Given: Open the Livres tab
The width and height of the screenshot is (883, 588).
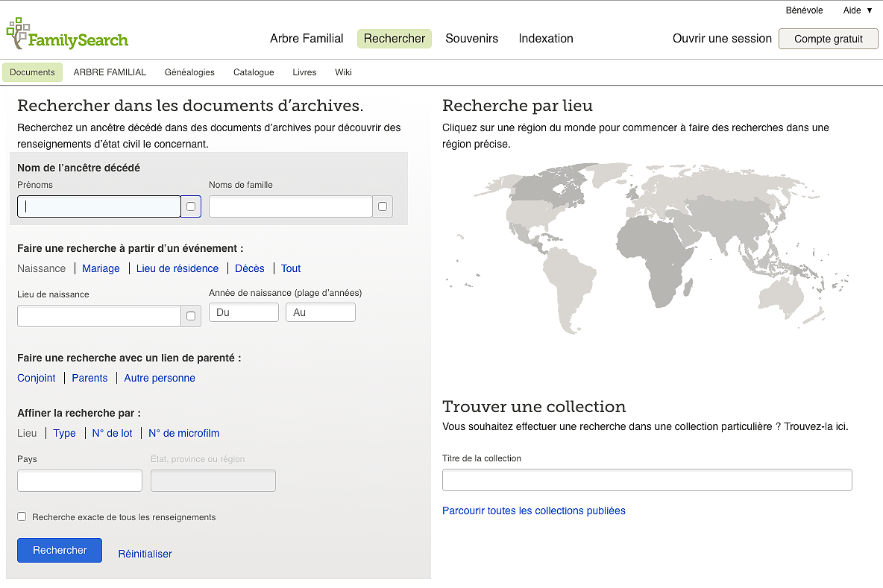Looking at the screenshot, I should pyautogui.click(x=305, y=72).
